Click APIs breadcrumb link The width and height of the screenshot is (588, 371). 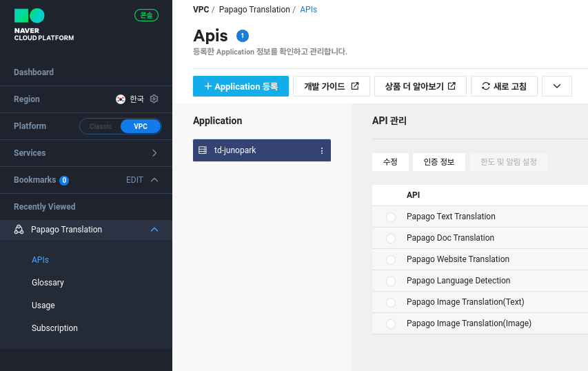(x=308, y=10)
